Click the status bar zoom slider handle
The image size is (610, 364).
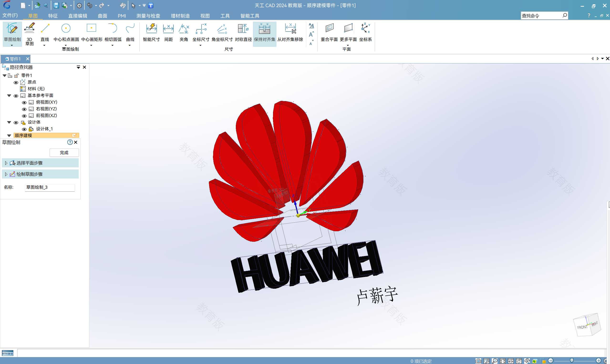tap(571, 361)
